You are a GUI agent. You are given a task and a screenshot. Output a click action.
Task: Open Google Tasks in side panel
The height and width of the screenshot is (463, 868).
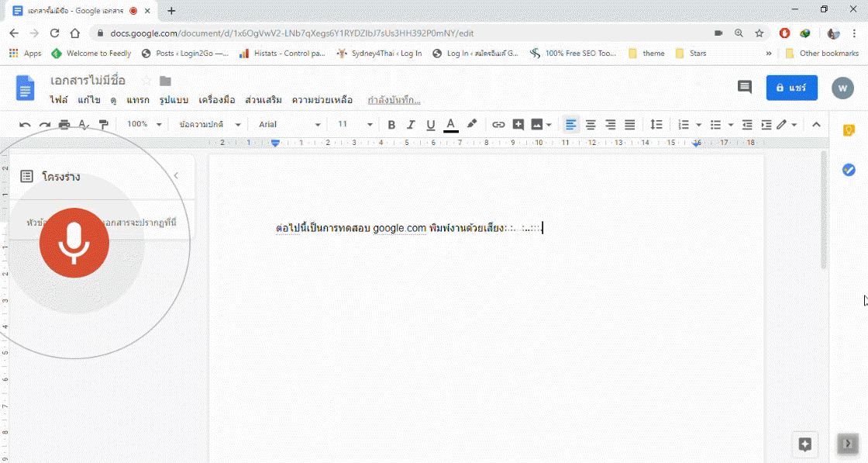pyautogui.click(x=849, y=170)
